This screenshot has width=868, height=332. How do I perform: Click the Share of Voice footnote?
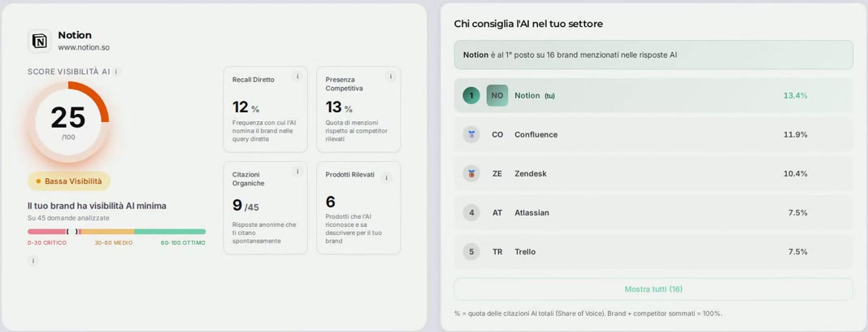point(588,314)
